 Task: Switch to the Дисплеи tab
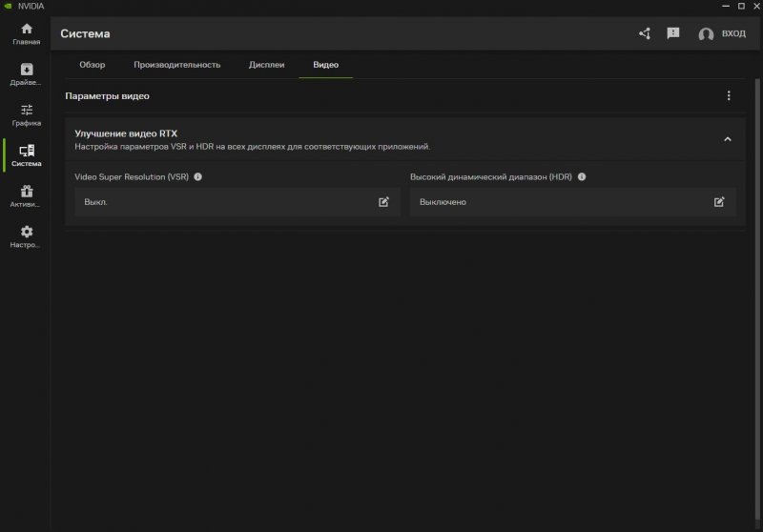pos(266,65)
